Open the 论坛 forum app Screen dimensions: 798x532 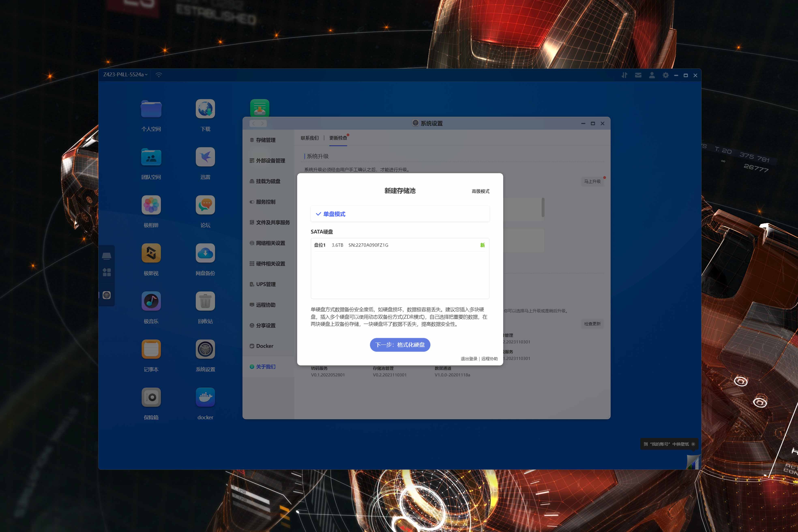(205, 205)
